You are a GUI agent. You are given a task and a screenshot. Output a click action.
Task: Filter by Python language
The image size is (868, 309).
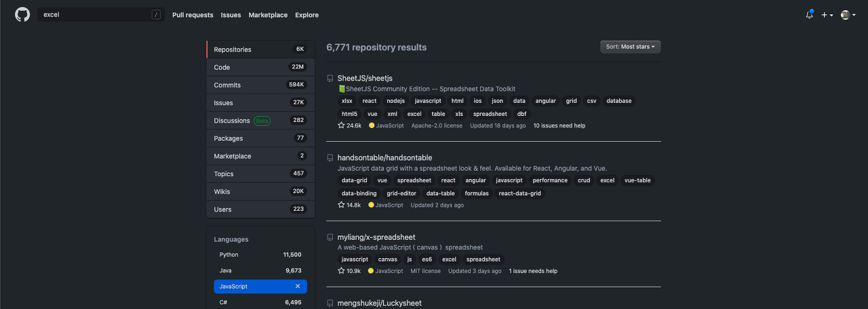pyautogui.click(x=260, y=255)
